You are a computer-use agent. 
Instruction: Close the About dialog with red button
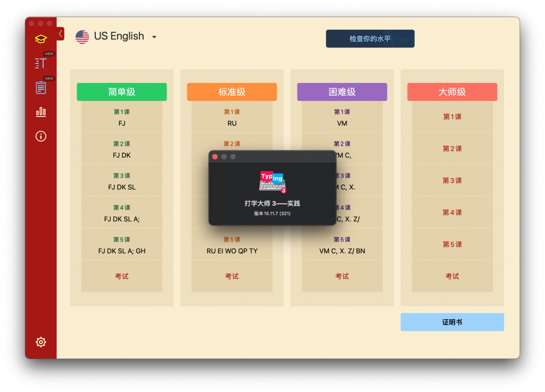tap(215, 157)
